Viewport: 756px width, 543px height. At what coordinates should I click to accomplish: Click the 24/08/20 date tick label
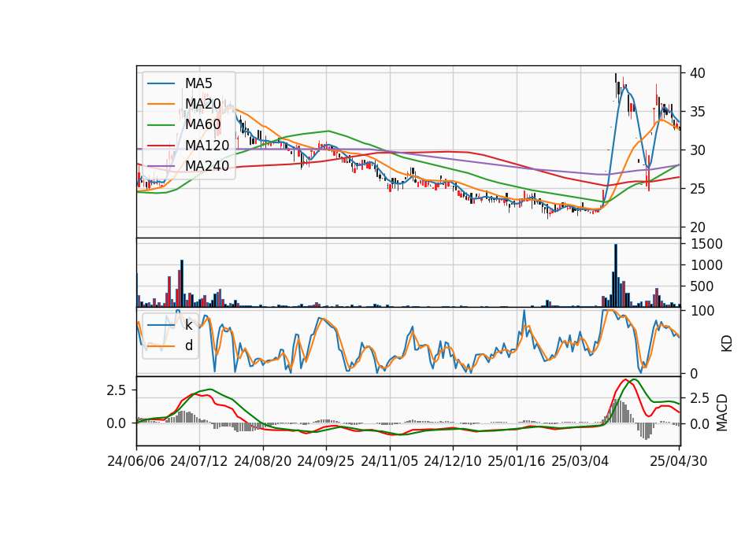point(263,461)
